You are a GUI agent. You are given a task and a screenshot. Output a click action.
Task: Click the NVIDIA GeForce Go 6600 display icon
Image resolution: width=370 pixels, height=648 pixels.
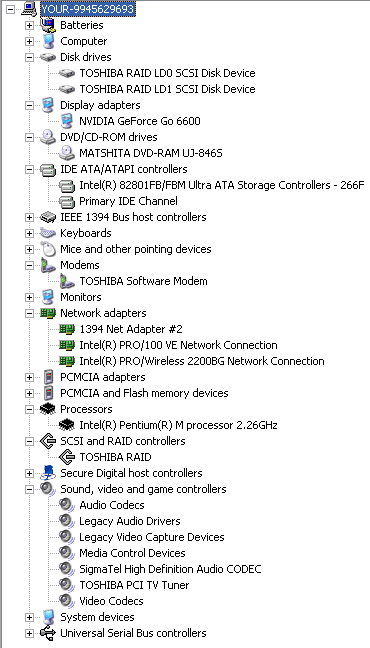point(67,121)
